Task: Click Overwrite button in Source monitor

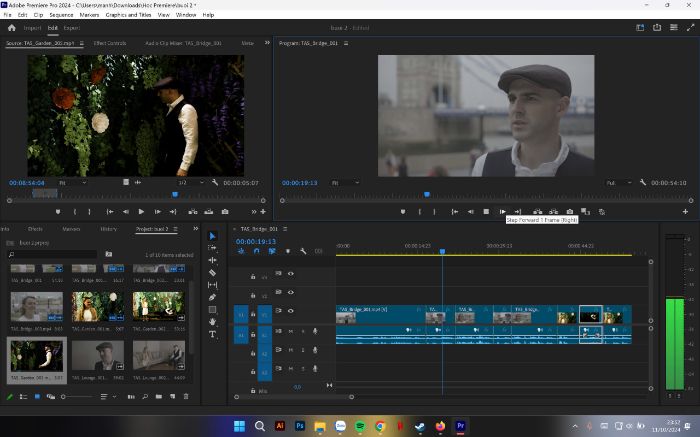Action: (208, 212)
